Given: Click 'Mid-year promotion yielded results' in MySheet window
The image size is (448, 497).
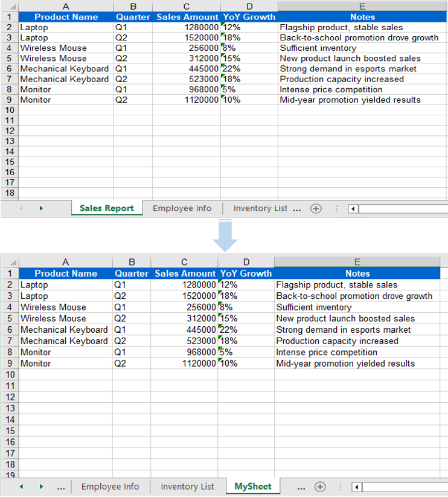Looking at the screenshot, I should [357, 364].
